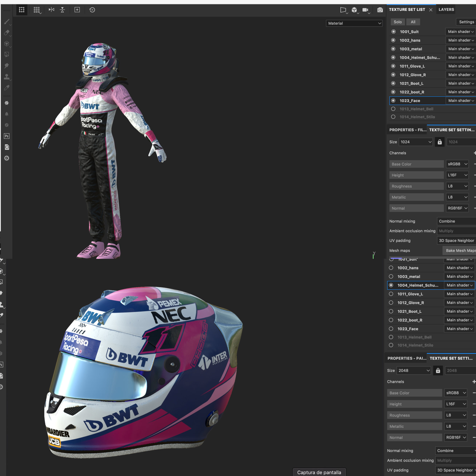Select 1014_Helmet_Stilo radio in lower texture list
Image resolution: width=476 pixels, height=476 pixels.
click(391, 345)
